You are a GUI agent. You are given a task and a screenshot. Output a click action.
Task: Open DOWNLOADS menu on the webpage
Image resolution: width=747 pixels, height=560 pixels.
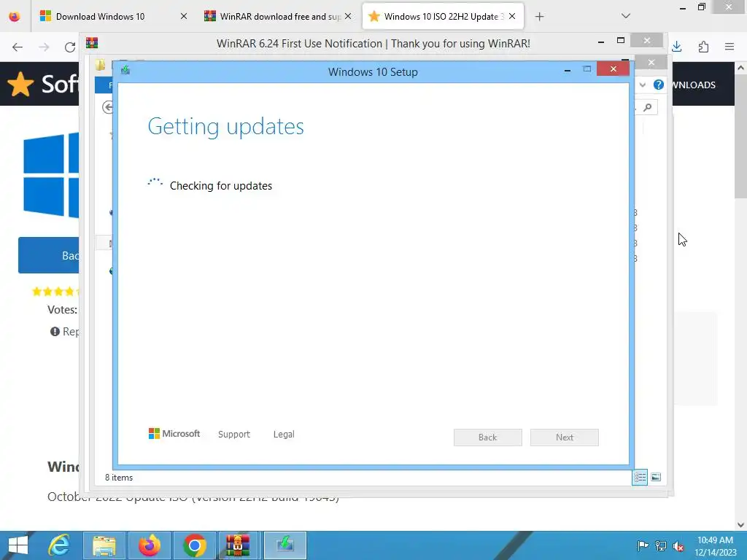pos(694,85)
